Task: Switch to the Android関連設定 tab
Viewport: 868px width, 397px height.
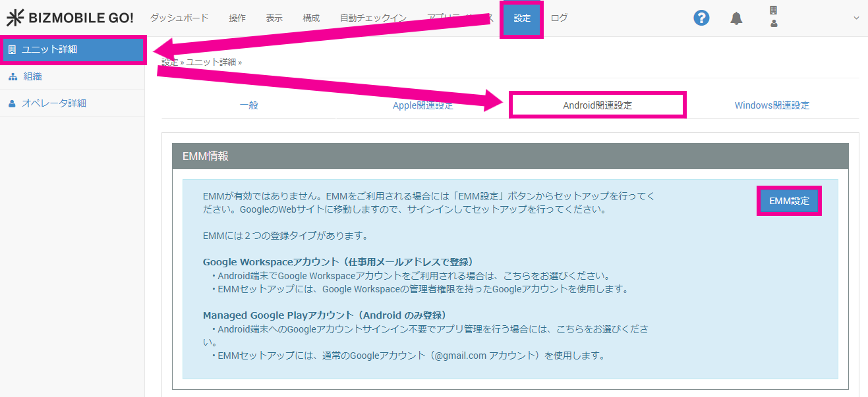Action: point(597,105)
